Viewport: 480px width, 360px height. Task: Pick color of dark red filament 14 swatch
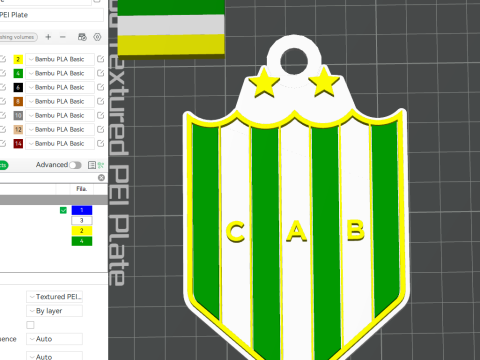pos(18,143)
